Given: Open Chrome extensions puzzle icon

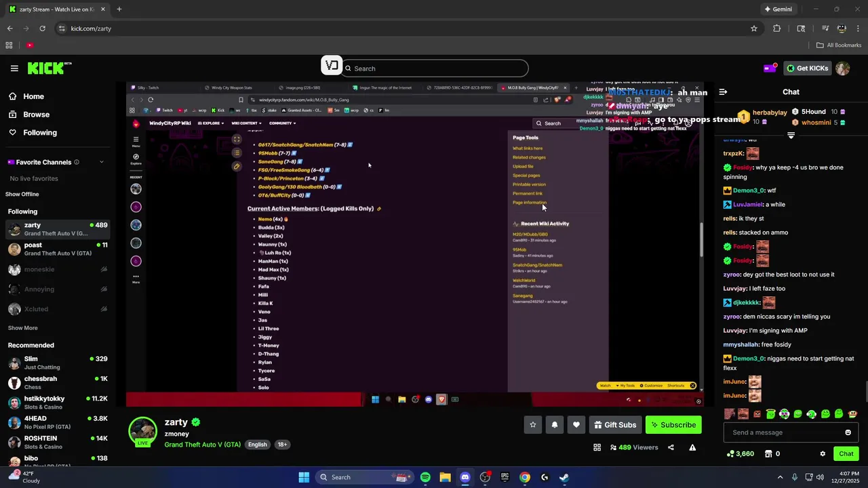Looking at the screenshot, I should point(777,28).
